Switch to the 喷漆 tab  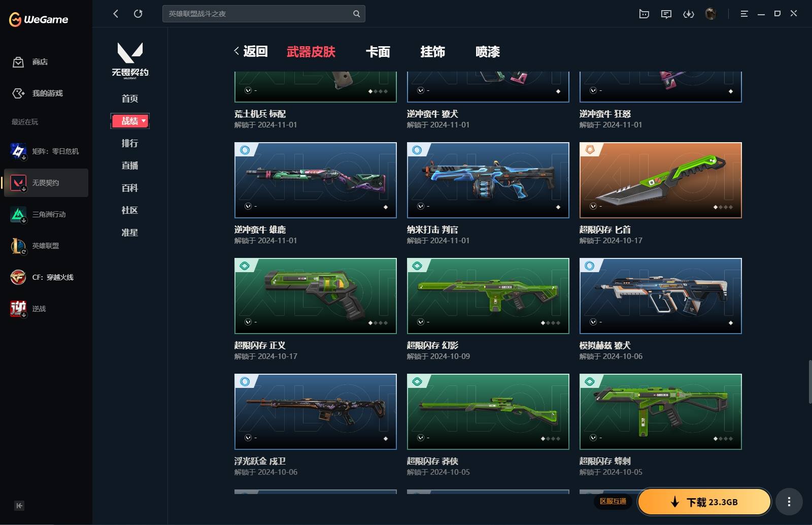point(488,52)
